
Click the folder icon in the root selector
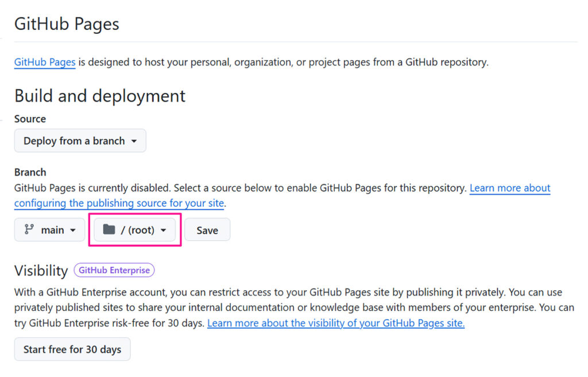(x=109, y=230)
